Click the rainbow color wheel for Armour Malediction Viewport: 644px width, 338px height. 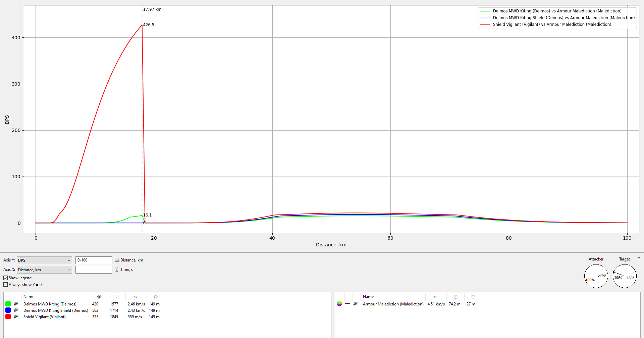click(x=339, y=304)
